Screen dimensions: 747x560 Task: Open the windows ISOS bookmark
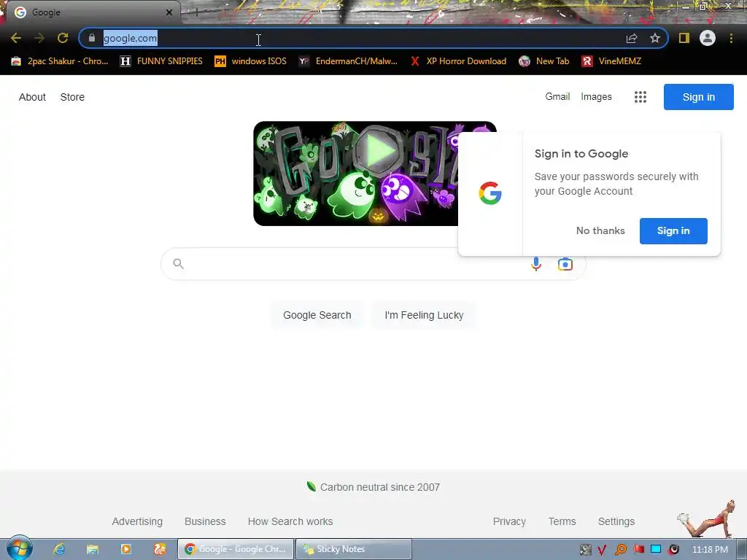click(251, 61)
